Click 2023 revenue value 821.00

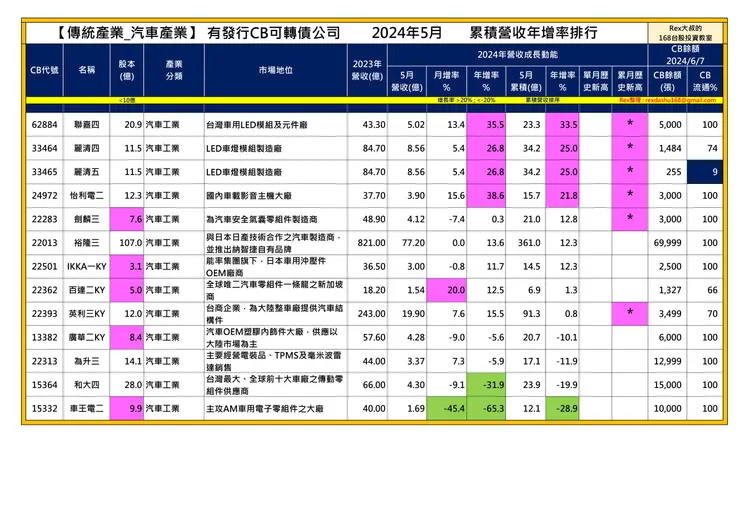coord(371,243)
